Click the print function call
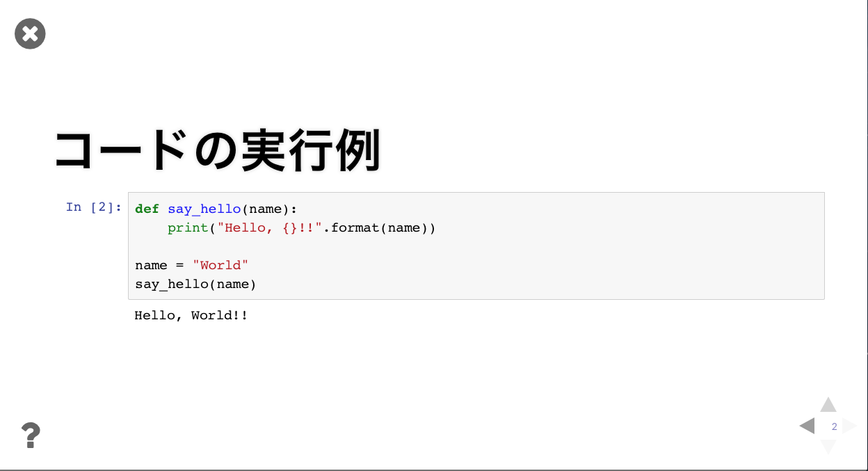Viewport: 868px width, 471px height. 187,227
